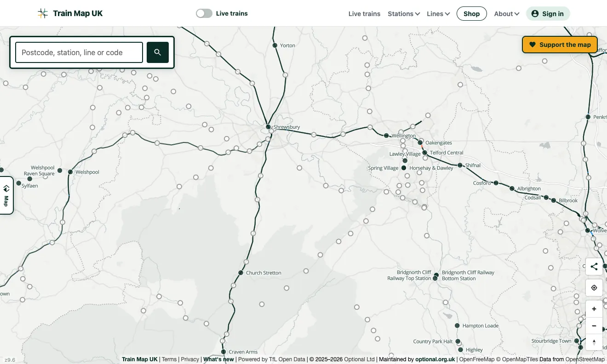
Task: Visit optional.org.uk footer link
Action: [435, 359]
